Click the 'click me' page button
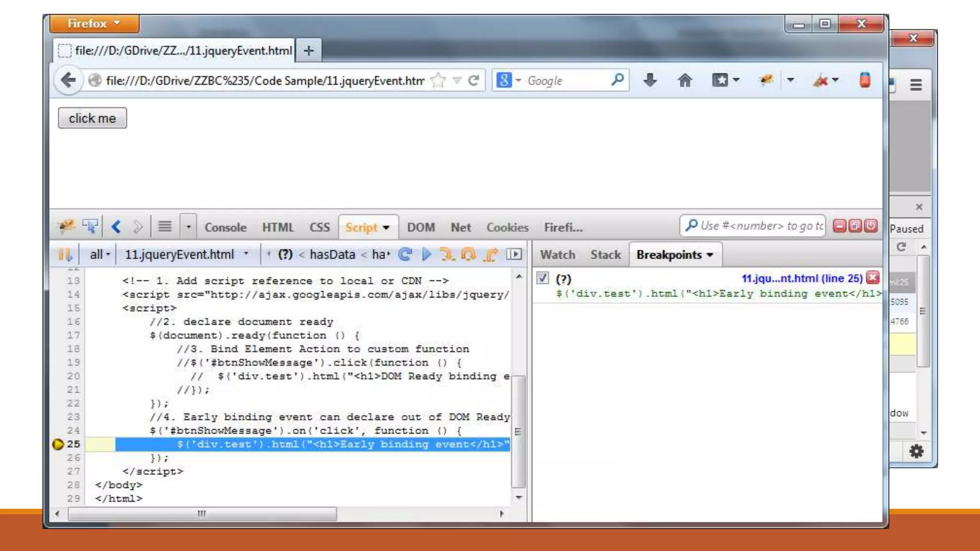Viewport: 980px width, 551px height. (x=92, y=118)
